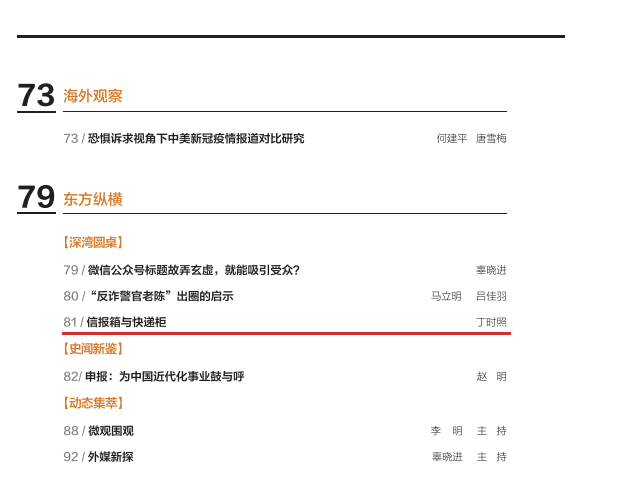Click host 辜晓进 on 外媒新探 row
This screenshot has height=500, width=629.
(x=447, y=457)
